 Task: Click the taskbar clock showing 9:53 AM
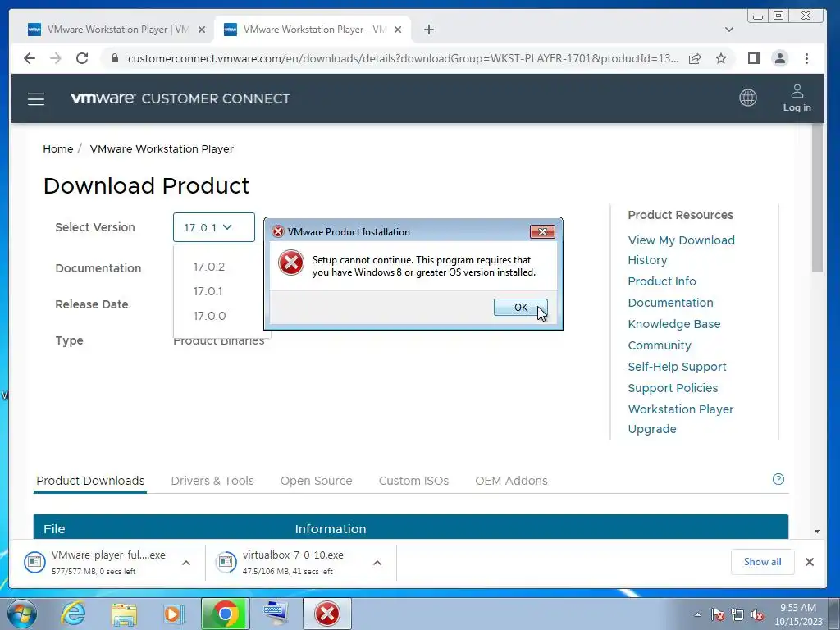[797, 614]
